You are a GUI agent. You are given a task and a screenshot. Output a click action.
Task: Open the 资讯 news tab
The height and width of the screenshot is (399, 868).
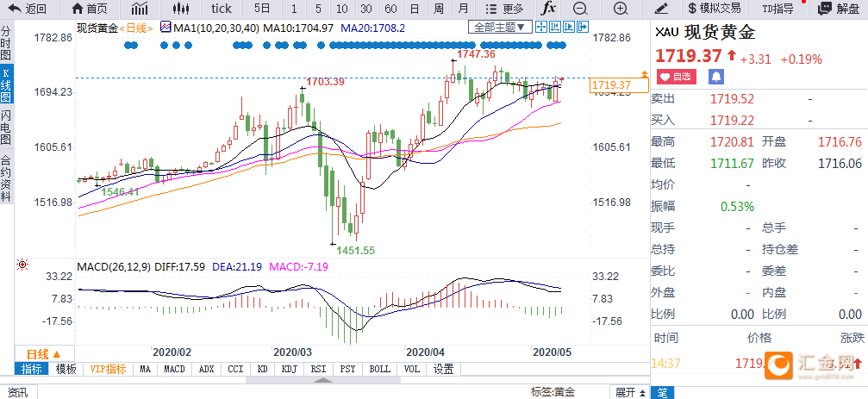click(18, 392)
